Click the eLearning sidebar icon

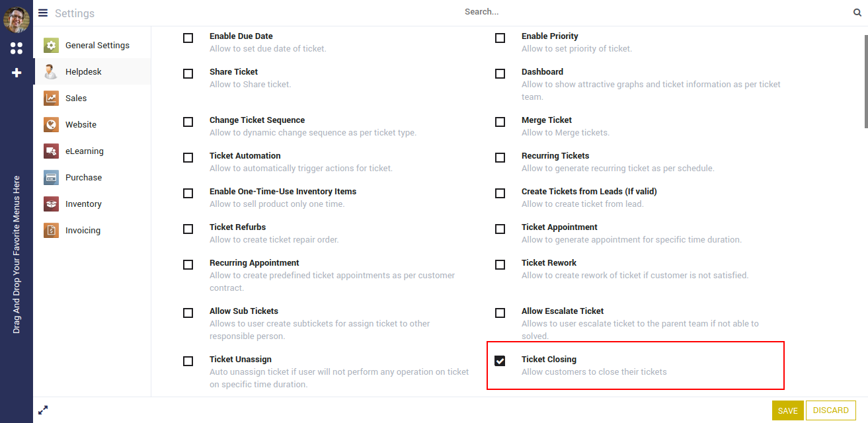(x=51, y=151)
